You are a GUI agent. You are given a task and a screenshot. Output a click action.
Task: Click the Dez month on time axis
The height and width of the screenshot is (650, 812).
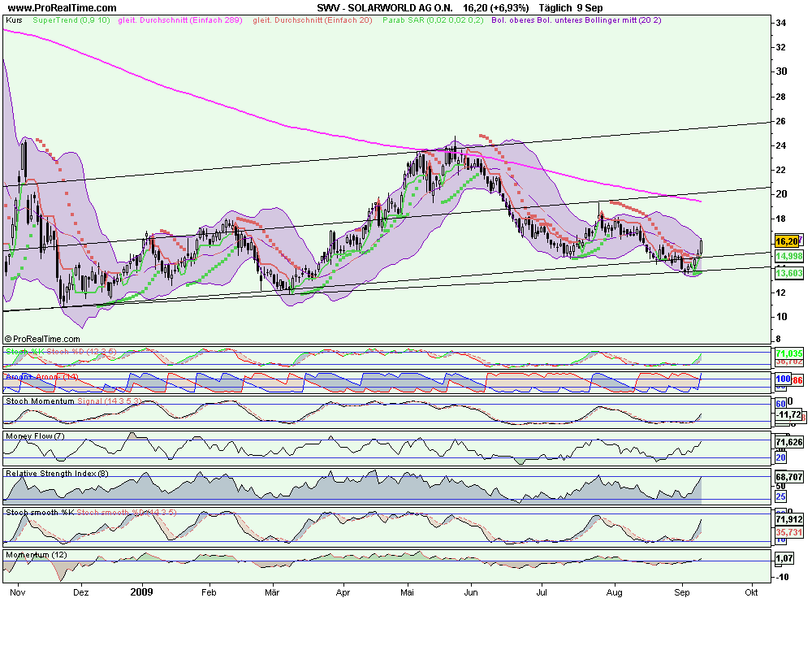80,592
